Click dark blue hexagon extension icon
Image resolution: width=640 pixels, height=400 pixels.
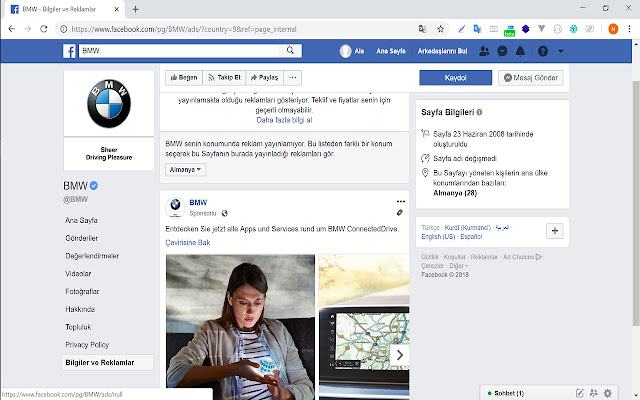pyautogui.click(x=525, y=29)
